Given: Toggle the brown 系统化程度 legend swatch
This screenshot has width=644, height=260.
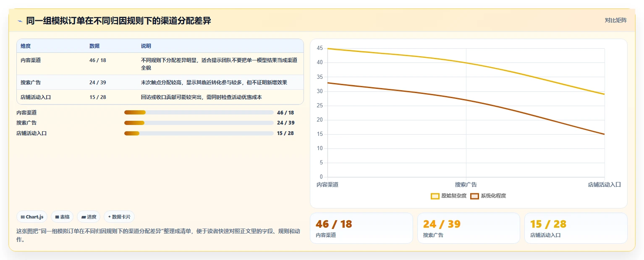Looking at the screenshot, I should (474, 196).
